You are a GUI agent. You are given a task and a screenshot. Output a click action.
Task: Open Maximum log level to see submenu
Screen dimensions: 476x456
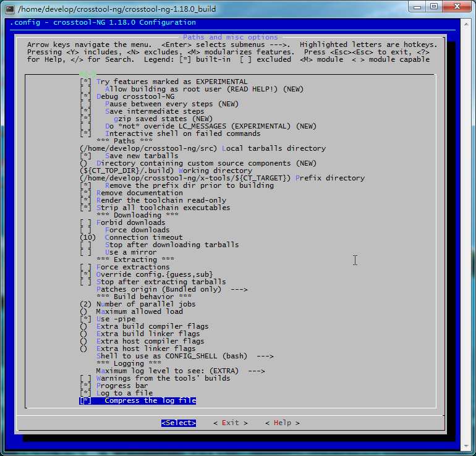coord(181,371)
